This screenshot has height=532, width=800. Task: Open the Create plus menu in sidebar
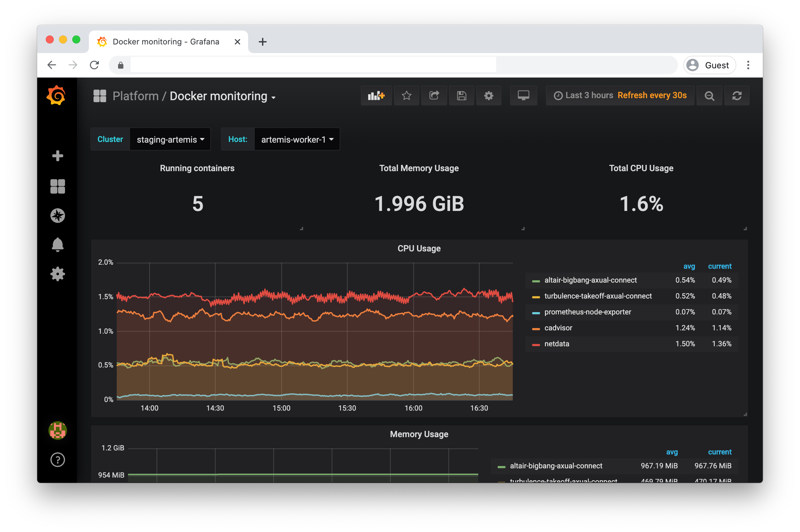pyautogui.click(x=57, y=156)
